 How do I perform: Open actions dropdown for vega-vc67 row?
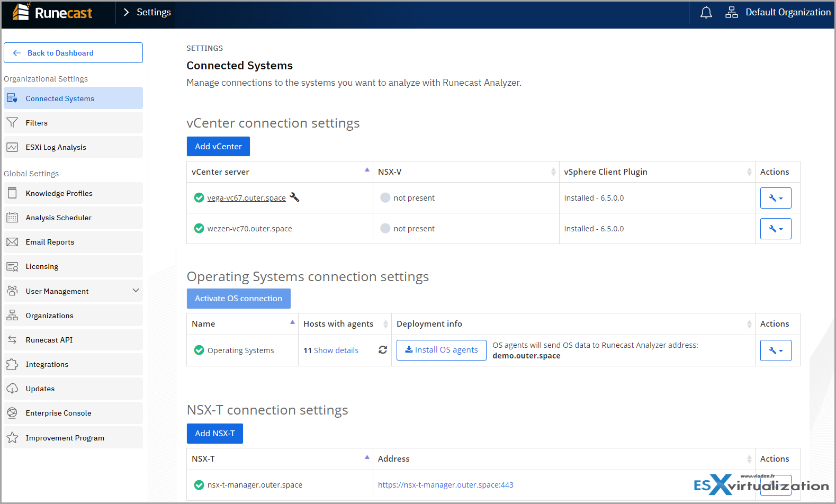(x=776, y=198)
